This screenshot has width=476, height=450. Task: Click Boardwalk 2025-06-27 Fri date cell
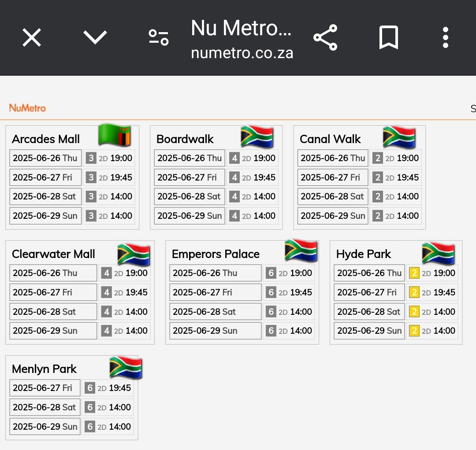(x=190, y=177)
